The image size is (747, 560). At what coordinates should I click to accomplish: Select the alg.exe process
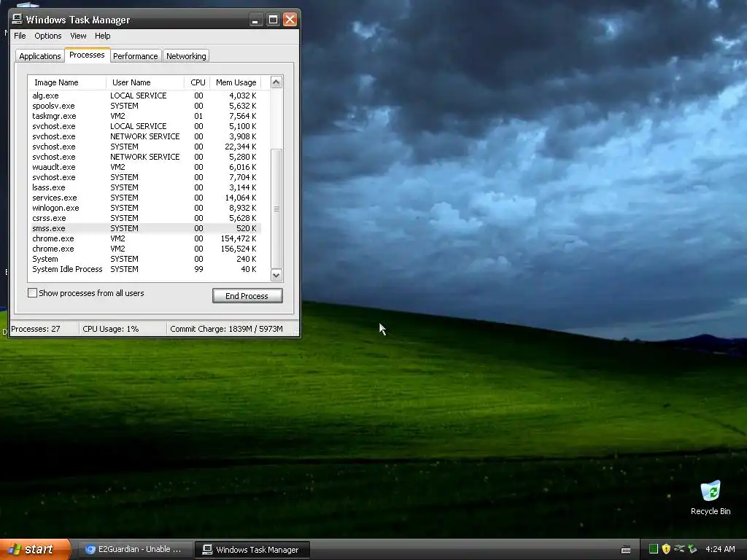[x=145, y=96]
